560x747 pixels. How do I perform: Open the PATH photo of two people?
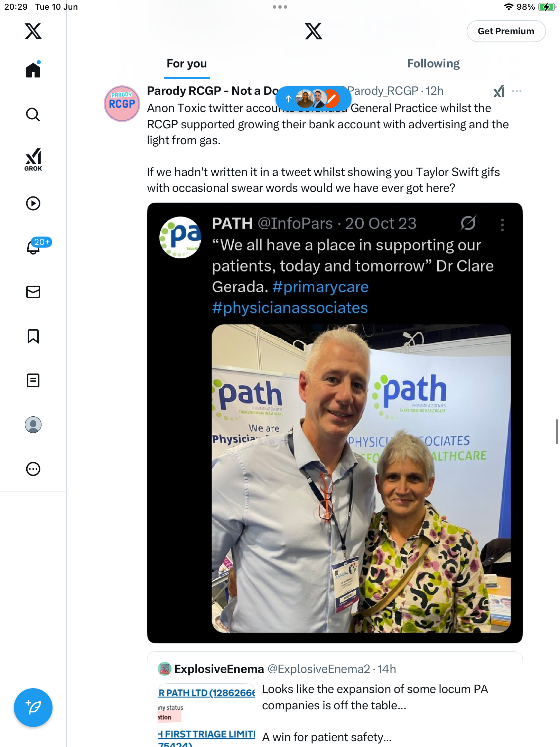tap(361, 478)
